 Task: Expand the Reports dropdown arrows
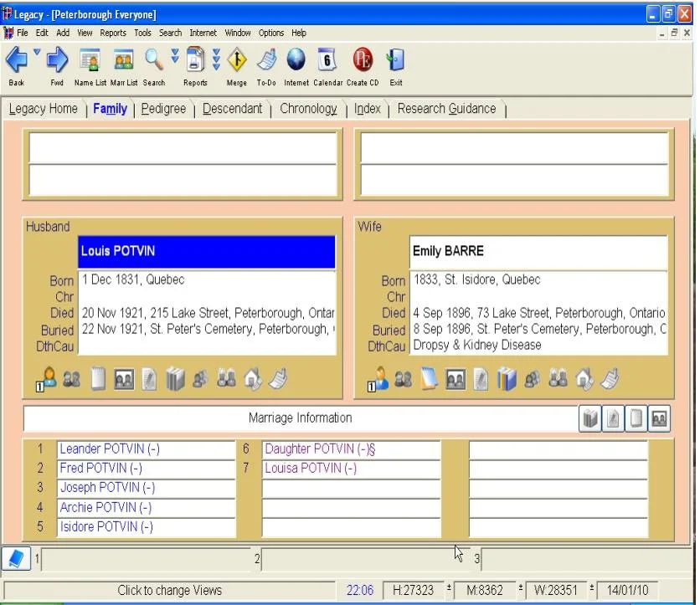[x=217, y=59]
